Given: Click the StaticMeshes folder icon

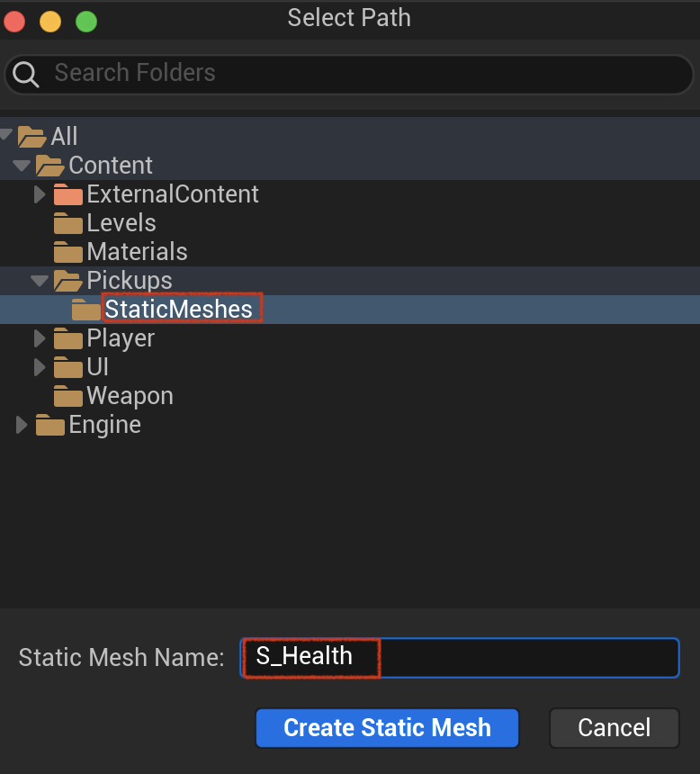Looking at the screenshot, I should pos(85,310).
